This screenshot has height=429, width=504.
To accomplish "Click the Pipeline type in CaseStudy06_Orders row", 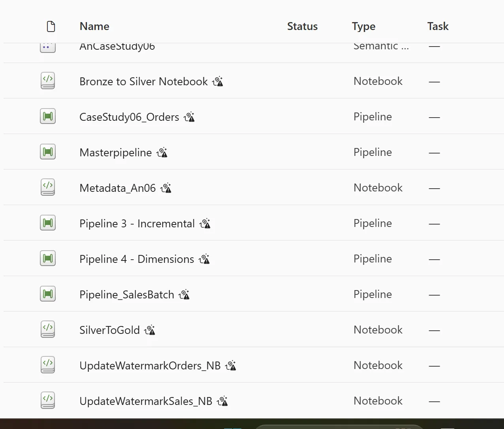I will [x=372, y=117].
